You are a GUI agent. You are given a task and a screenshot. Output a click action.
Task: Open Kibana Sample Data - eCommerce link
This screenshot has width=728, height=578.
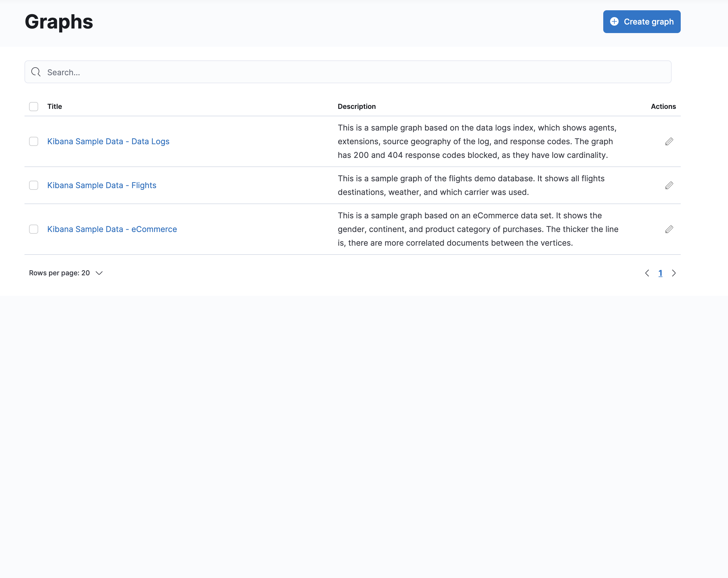point(112,229)
